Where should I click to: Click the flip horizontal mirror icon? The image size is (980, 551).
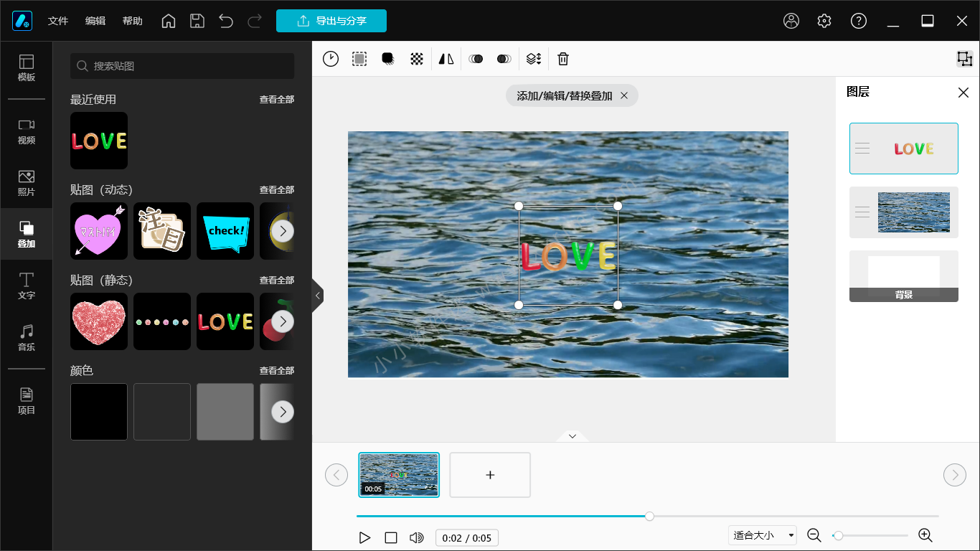[x=446, y=59]
